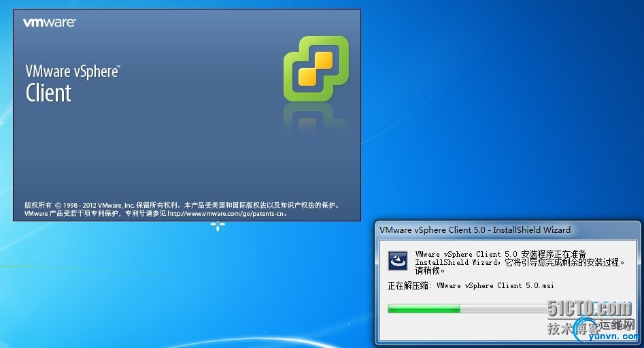
Task: Click the vSphere green and yellow logo
Action: click(x=316, y=69)
